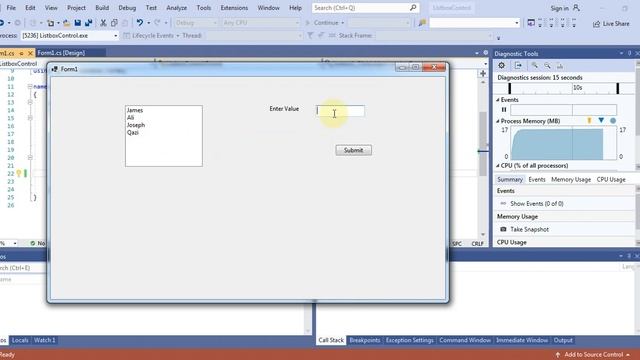
Task: Open the Test menu
Action: coord(151,8)
